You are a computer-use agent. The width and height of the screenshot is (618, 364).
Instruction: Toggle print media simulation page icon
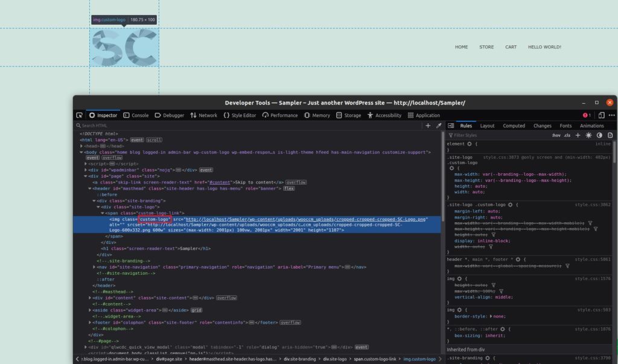click(x=610, y=135)
